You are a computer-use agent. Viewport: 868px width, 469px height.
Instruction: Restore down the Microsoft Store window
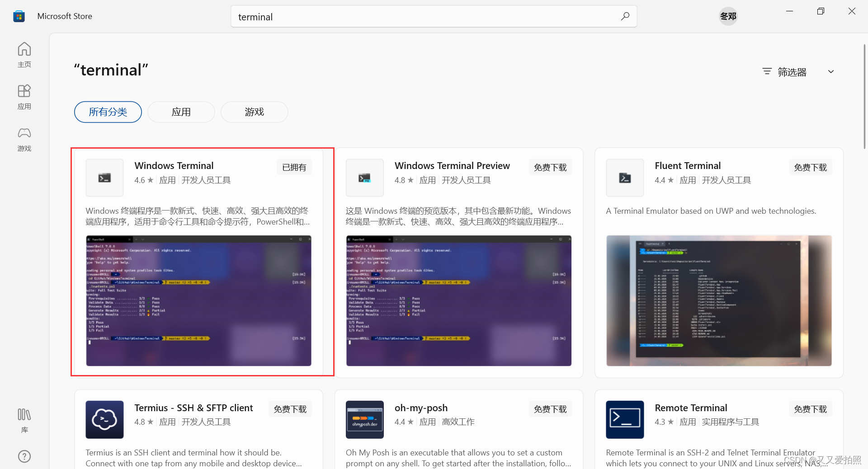click(821, 11)
